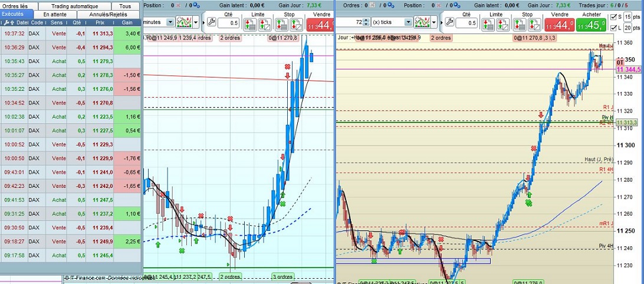Screen dimensions: 644x284
Task: Edit S points value field
Action: click(627, 17)
